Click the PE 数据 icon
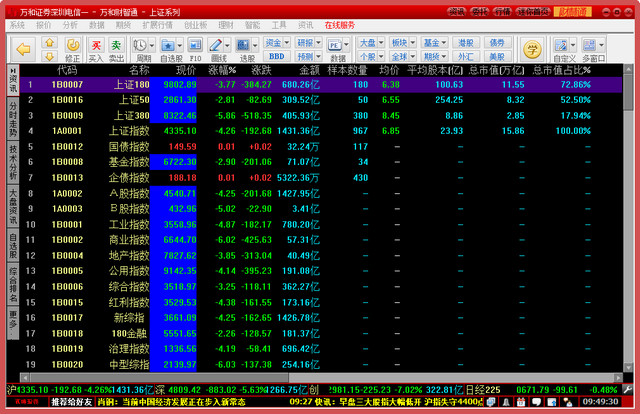Image resolution: width=640 pixels, height=414 pixels. click(334, 45)
